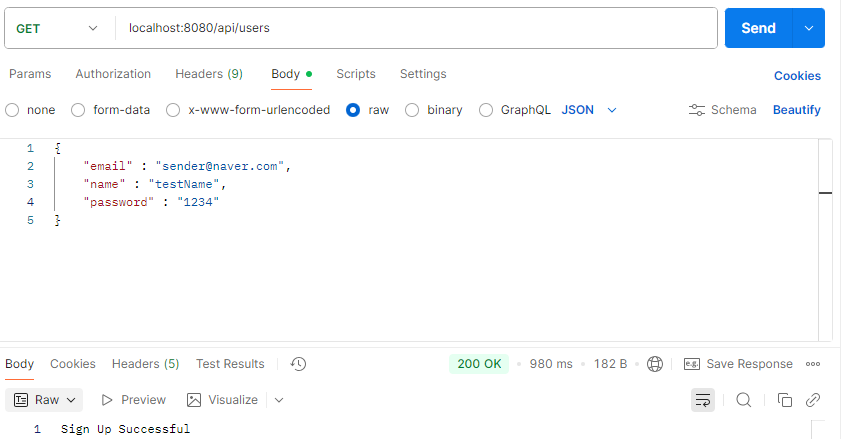Viewport: 854px width, 439px height.
Task: Open the Test Results tab
Action: point(230,364)
